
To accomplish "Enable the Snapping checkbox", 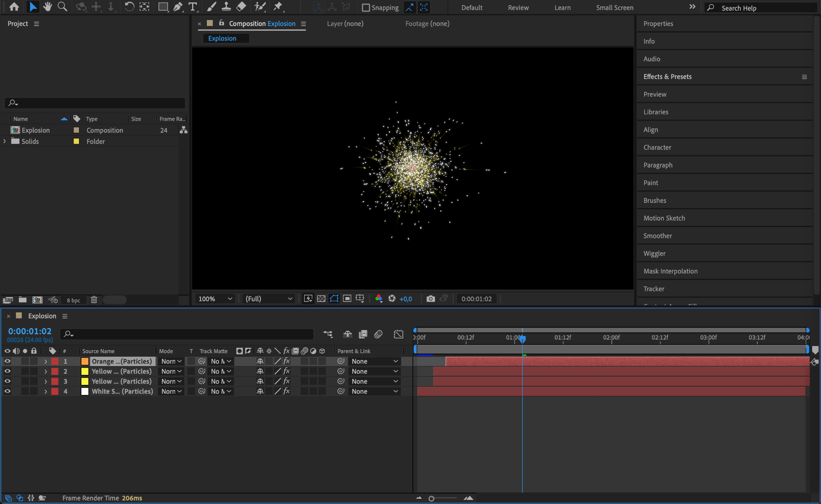I will coord(366,8).
